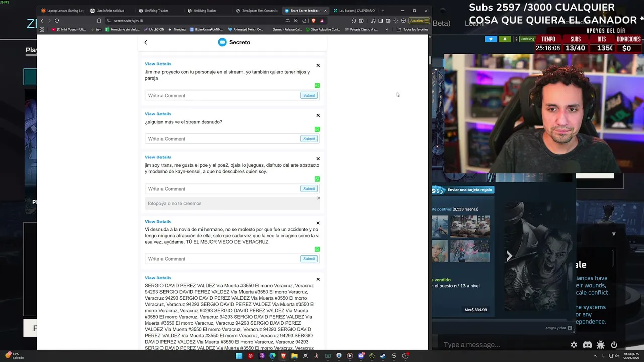Write a comment under the 'Jim me proyecto' secret

click(223, 95)
